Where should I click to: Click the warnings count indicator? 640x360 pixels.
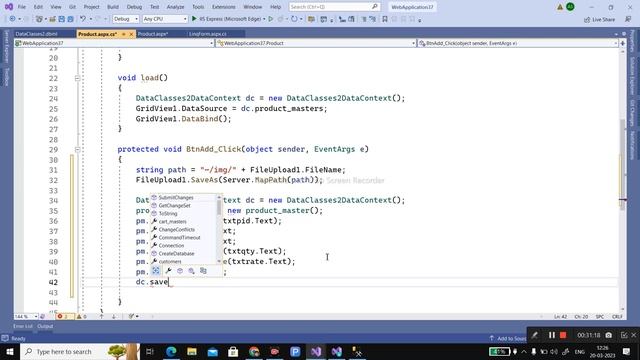[82, 316]
